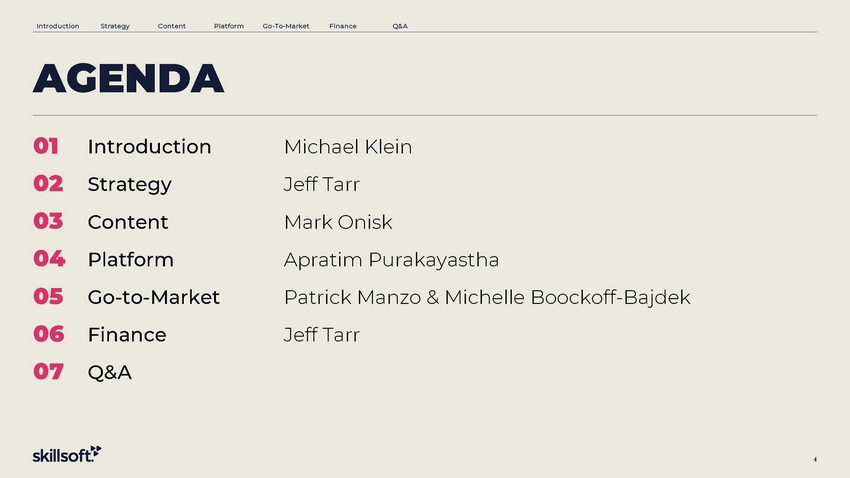Choose the Go-to-Market agenda entry
Image resolution: width=850 pixels, height=478 pixels.
pyautogui.click(x=153, y=297)
